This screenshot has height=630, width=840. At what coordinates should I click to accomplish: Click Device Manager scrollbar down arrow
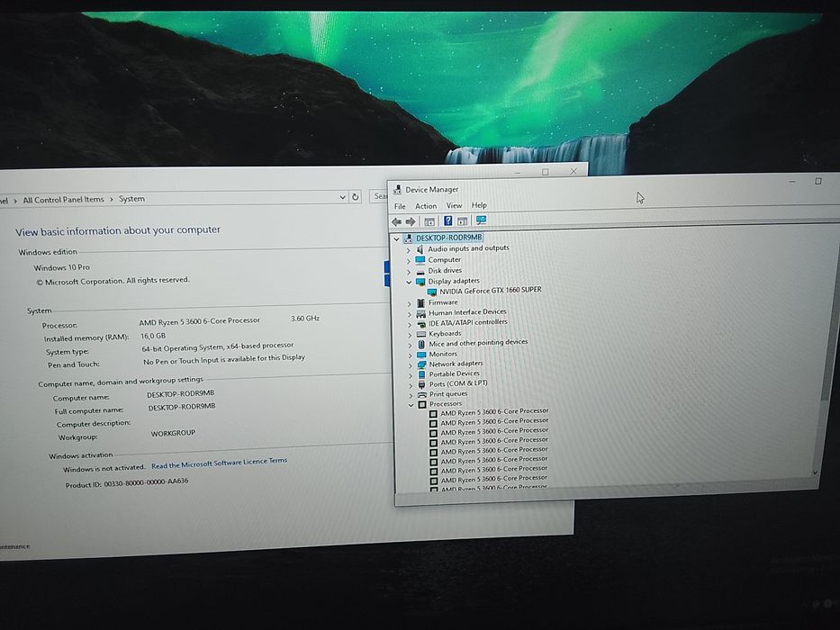point(816,473)
